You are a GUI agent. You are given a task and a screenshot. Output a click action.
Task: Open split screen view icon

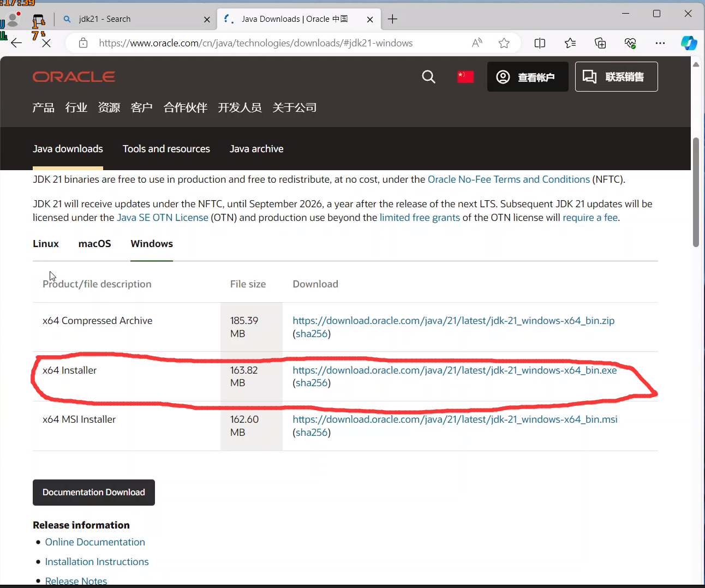pyautogui.click(x=540, y=43)
